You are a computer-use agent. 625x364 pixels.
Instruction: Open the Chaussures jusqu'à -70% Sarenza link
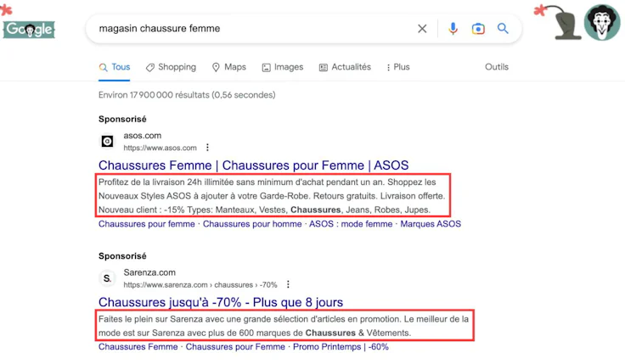221,302
